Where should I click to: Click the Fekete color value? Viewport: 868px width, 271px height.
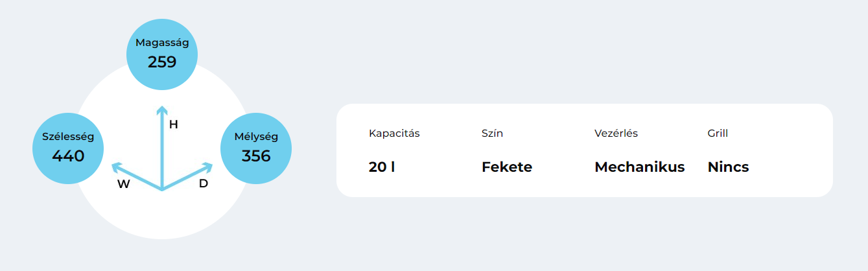(x=507, y=167)
